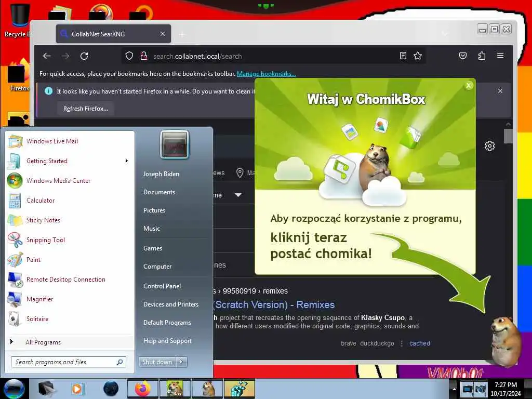Expand the Getting Started submenu arrow
This screenshot has width=532, height=399.
pos(127,161)
